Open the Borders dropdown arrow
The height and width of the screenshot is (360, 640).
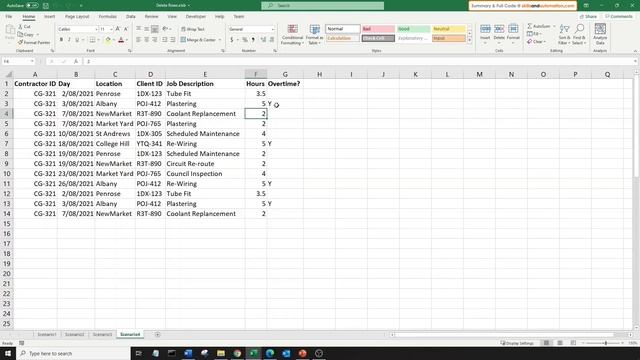[x=99, y=40]
